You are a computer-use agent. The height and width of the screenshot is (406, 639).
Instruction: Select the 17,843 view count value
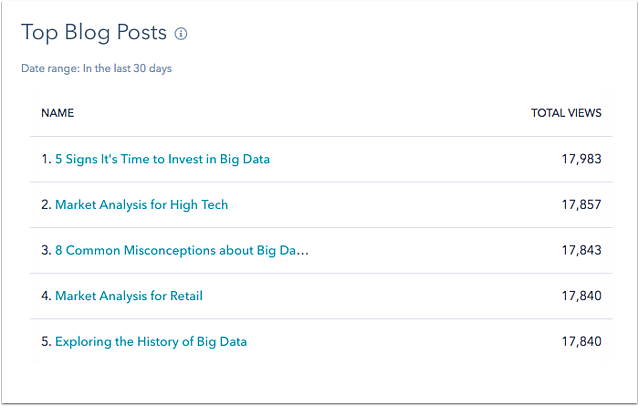pyautogui.click(x=582, y=250)
